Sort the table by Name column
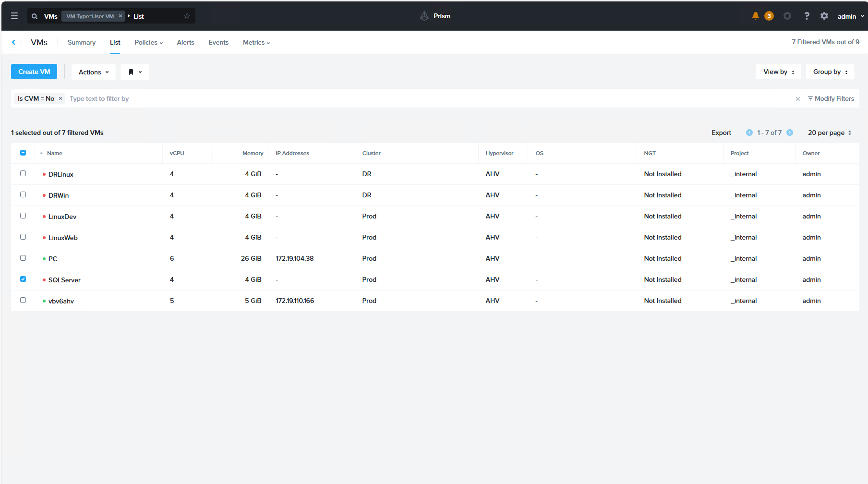Image resolution: width=868 pixels, height=484 pixels. pos(55,153)
